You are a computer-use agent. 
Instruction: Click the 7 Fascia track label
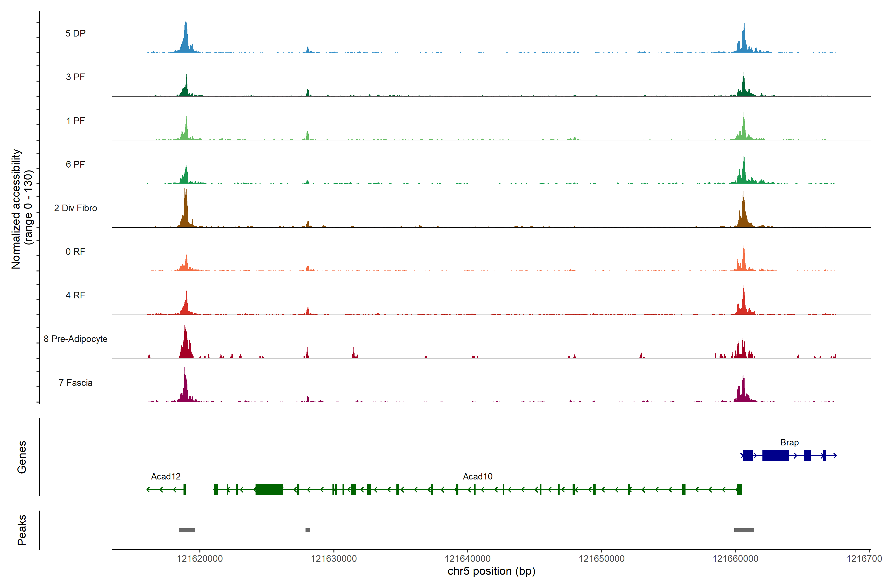[x=75, y=383]
